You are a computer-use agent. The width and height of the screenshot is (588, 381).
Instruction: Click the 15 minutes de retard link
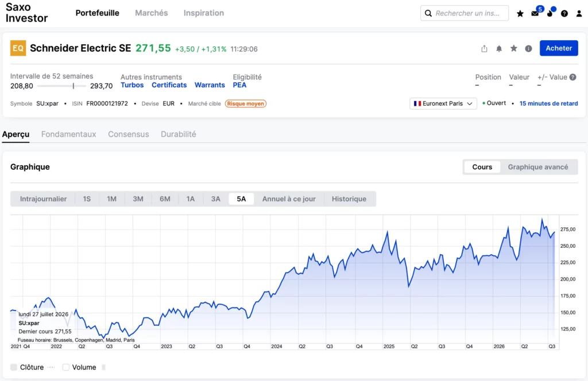pyautogui.click(x=548, y=103)
